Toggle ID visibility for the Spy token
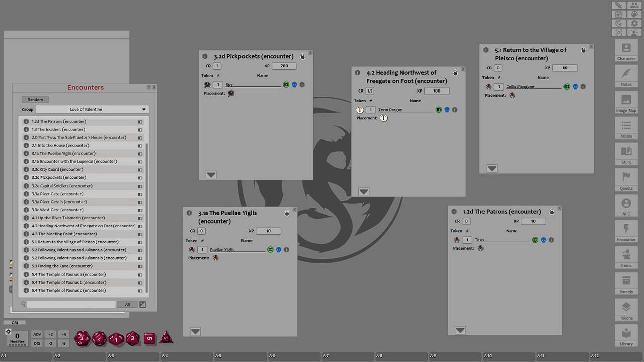Screen dimensions: 644x362 click(x=286, y=85)
